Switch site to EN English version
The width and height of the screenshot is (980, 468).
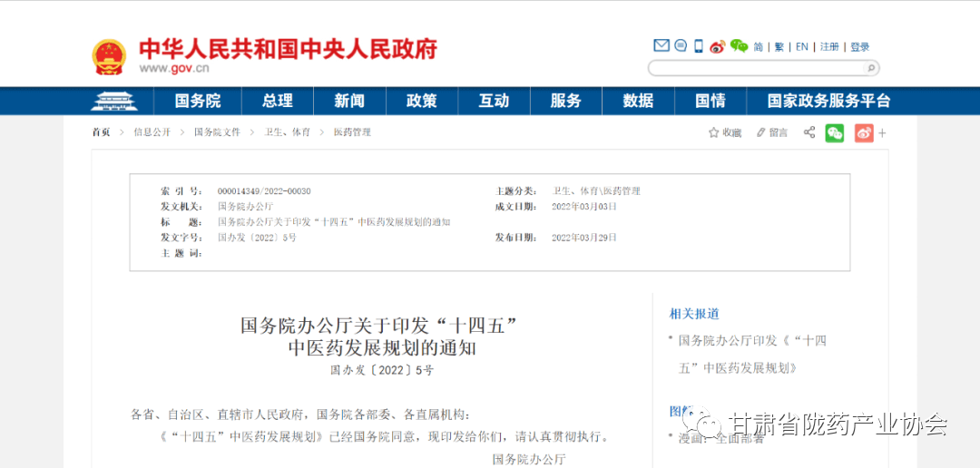[801, 47]
